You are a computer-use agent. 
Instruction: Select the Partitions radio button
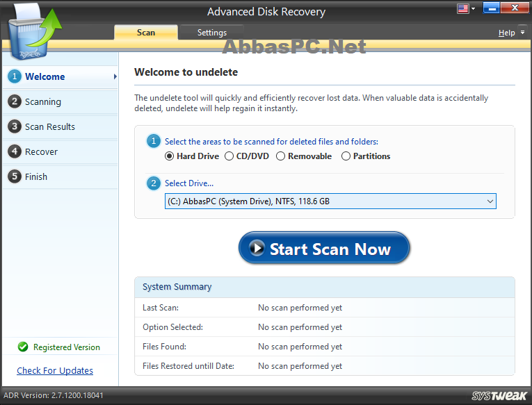346,156
